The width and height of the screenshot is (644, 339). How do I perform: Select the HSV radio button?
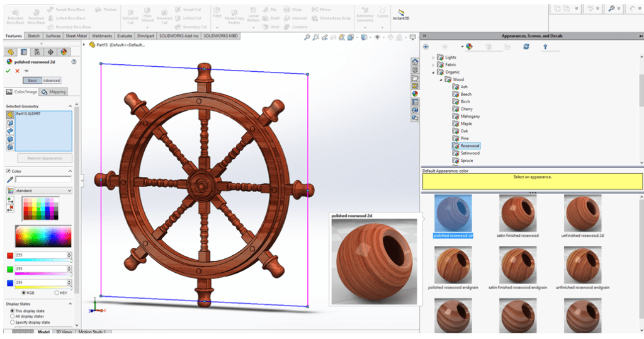pyautogui.click(x=57, y=292)
